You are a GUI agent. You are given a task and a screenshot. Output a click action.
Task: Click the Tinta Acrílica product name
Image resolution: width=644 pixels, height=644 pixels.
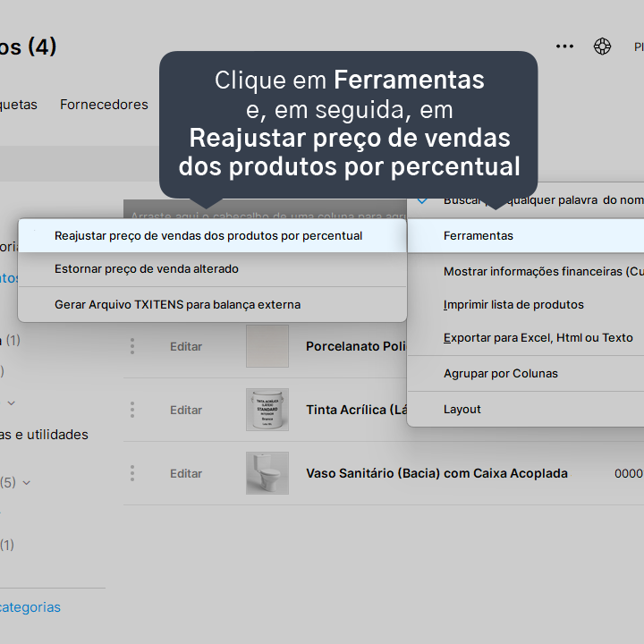356,410
